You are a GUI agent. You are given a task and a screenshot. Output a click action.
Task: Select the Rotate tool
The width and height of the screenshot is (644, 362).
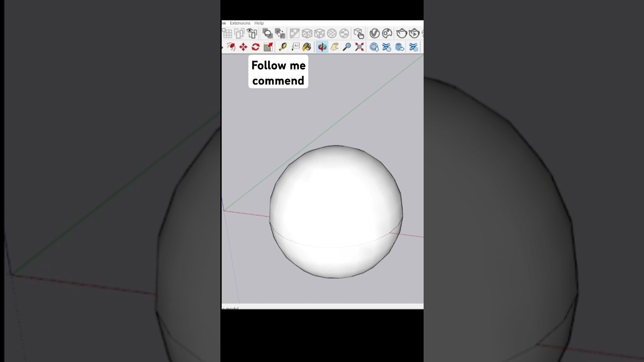click(256, 47)
